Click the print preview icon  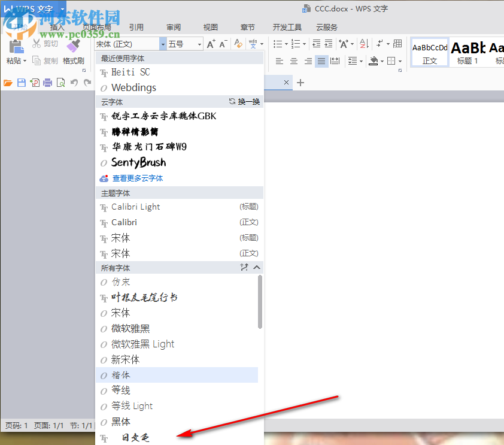tap(60, 83)
